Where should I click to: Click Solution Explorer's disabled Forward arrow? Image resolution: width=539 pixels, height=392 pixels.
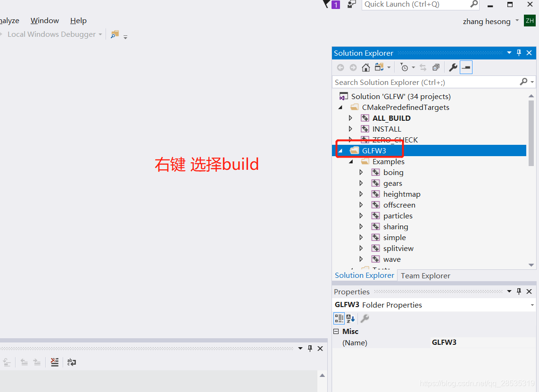point(353,67)
